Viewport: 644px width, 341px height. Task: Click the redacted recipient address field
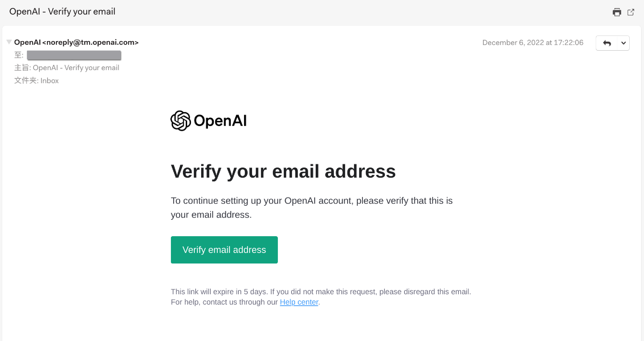pyautogui.click(x=74, y=55)
